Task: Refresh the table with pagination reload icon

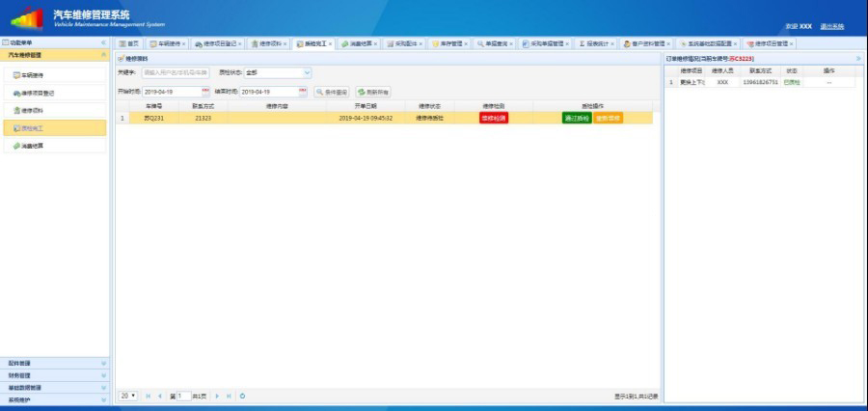Action: pos(242,396)
